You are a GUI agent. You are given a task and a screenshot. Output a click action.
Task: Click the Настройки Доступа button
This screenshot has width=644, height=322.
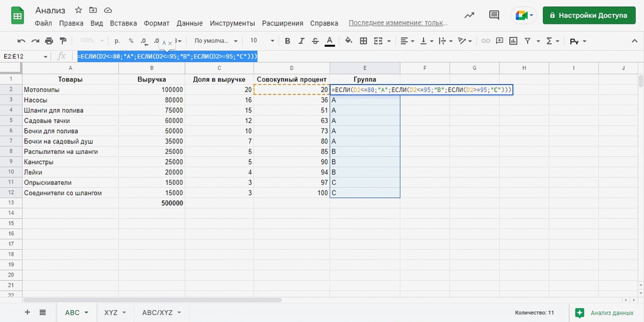(588, 15)
